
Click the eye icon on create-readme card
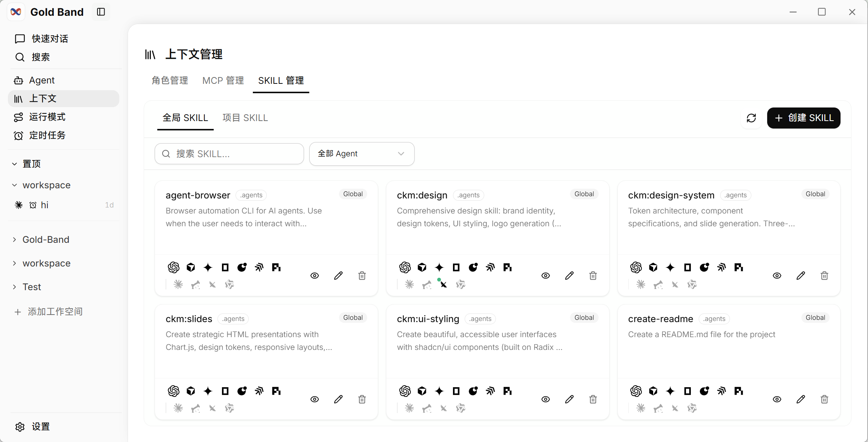[777, 399]
